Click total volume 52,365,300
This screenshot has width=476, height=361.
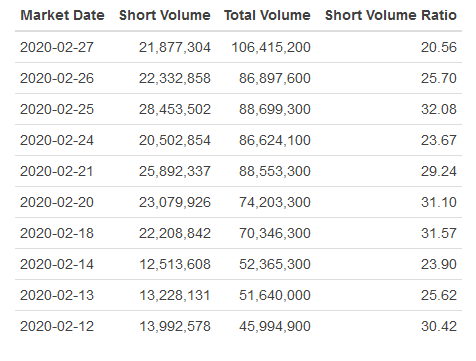(x=275, y=264)
